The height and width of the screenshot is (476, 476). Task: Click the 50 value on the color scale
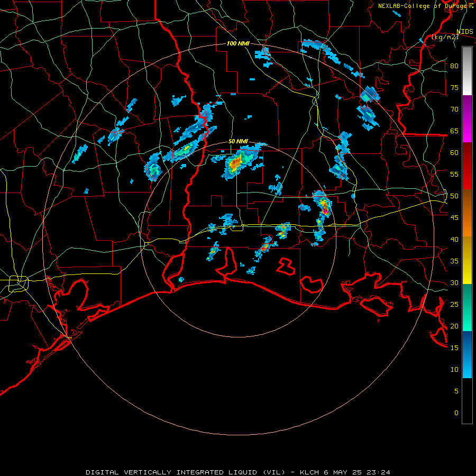(x=454, y=196)
